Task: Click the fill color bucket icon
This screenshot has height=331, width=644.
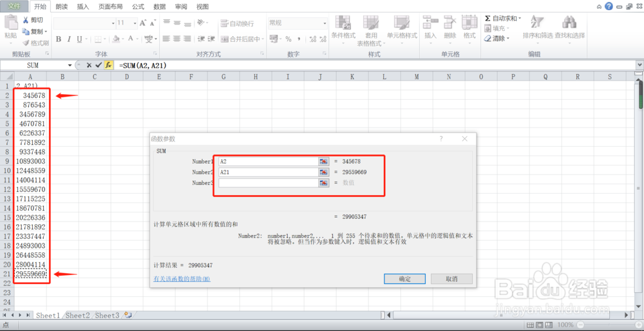Action: pos(116,39)
